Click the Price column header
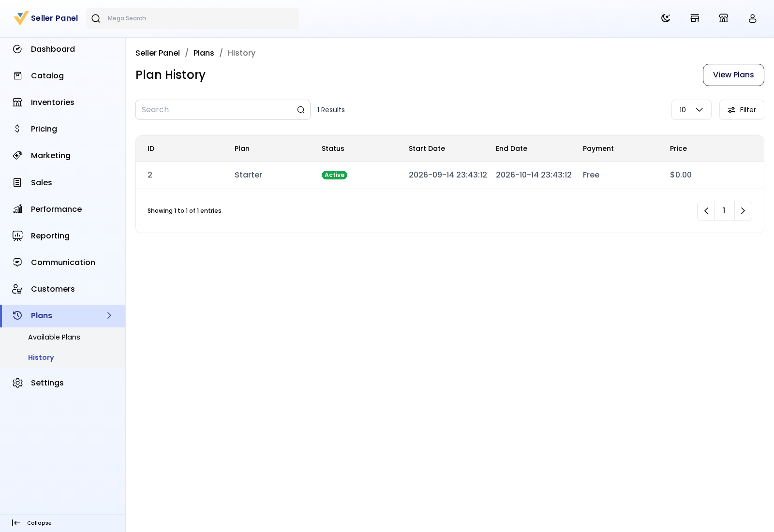This screenshot has height=532, width=774. pyautogui.click(x=678, y=149)
